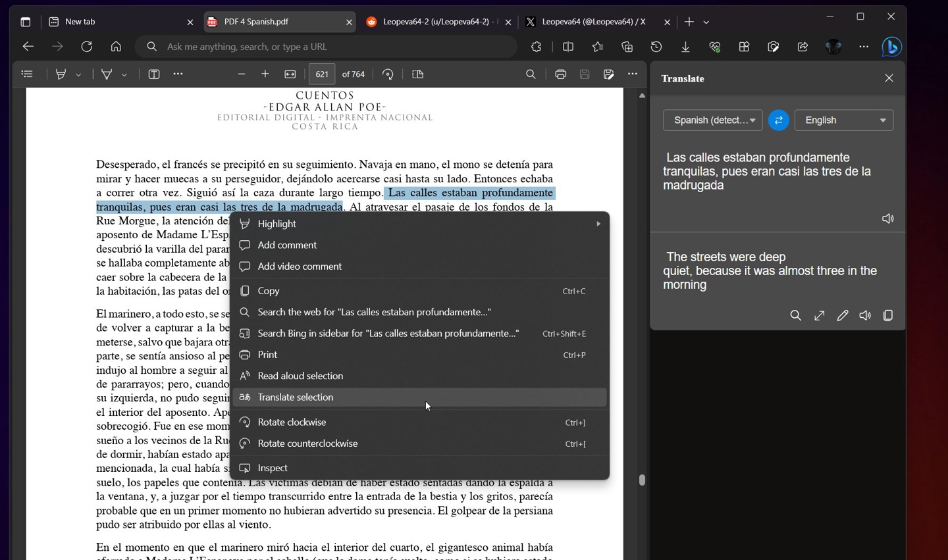Choose Add comment from context menu

click(x=419, y=245)
